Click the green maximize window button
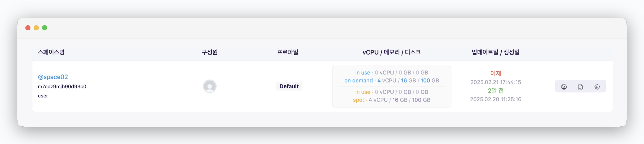644x144 pixels. click(x=45, y=28)
